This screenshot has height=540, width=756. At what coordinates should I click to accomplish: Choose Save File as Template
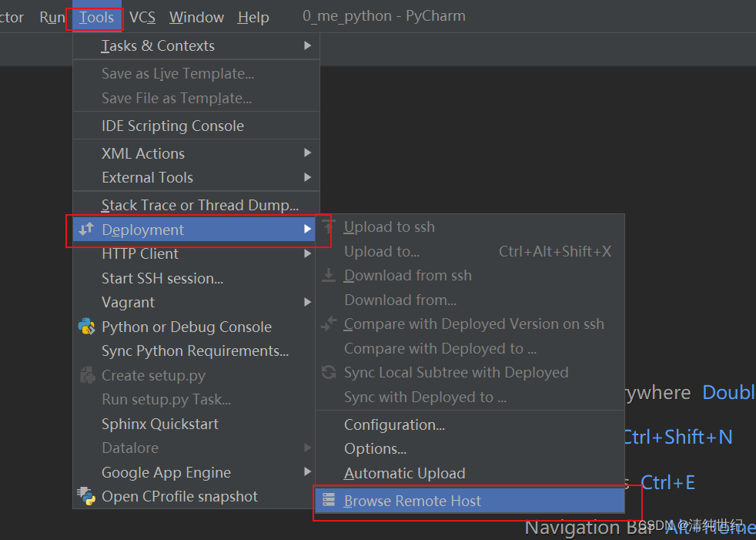[196, 99]
